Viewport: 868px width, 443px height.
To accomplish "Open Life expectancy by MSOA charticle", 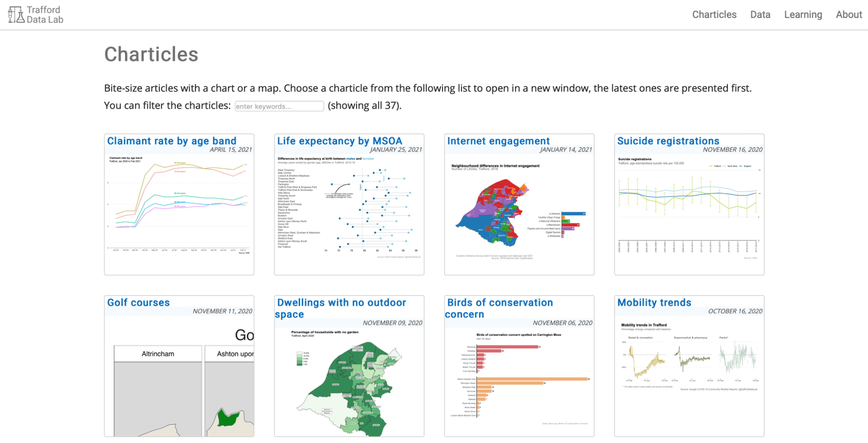I will [340, 141].
